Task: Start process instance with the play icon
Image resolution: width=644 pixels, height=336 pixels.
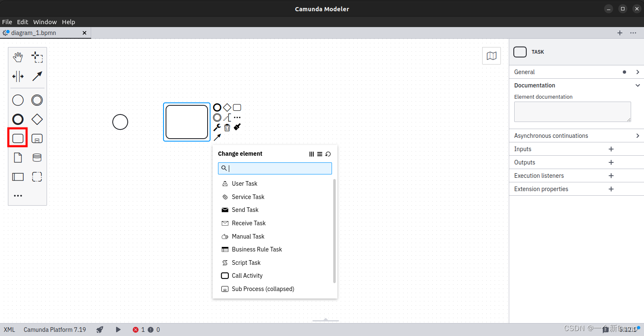Action: (118, 330)
